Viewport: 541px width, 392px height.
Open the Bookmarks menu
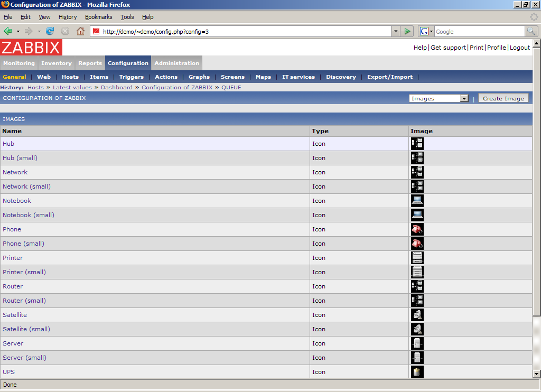99,17
